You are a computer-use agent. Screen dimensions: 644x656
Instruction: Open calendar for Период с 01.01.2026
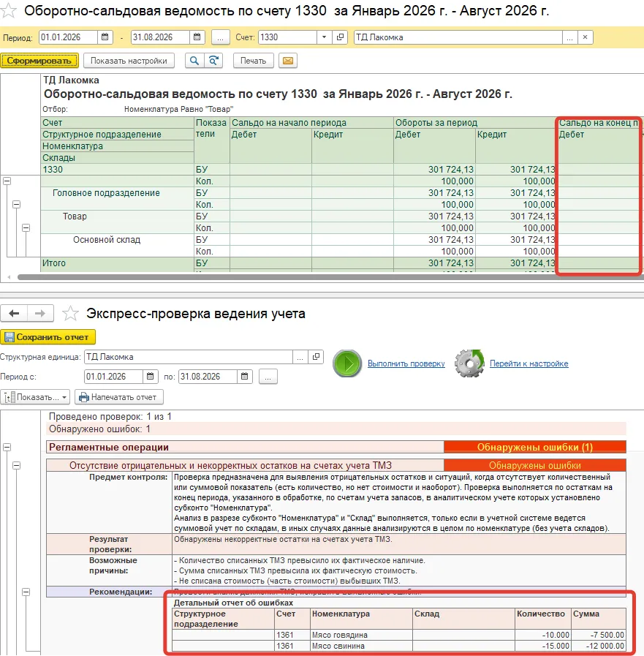pyautogui.click(x=150, y=377)
